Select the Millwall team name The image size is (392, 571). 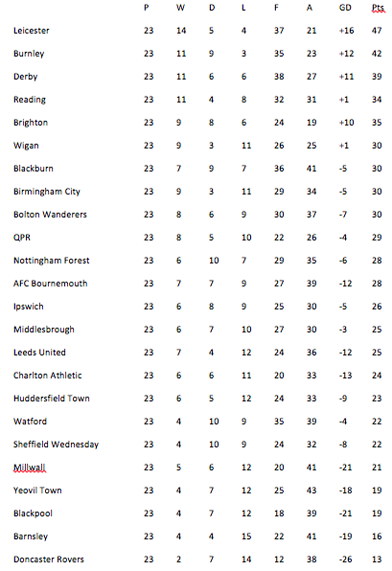click(30, 468)
